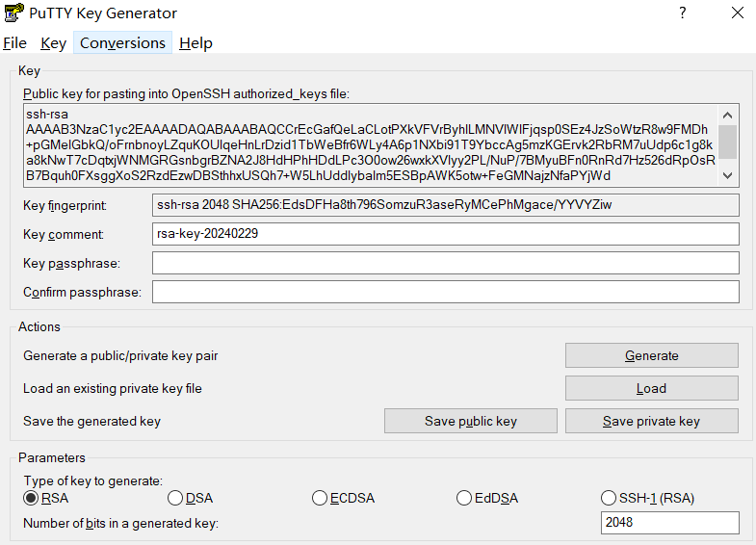This screenshot has width=756, height=545.
Task: Click the number of bits field showing 2048
Action: tap(669, 522)
